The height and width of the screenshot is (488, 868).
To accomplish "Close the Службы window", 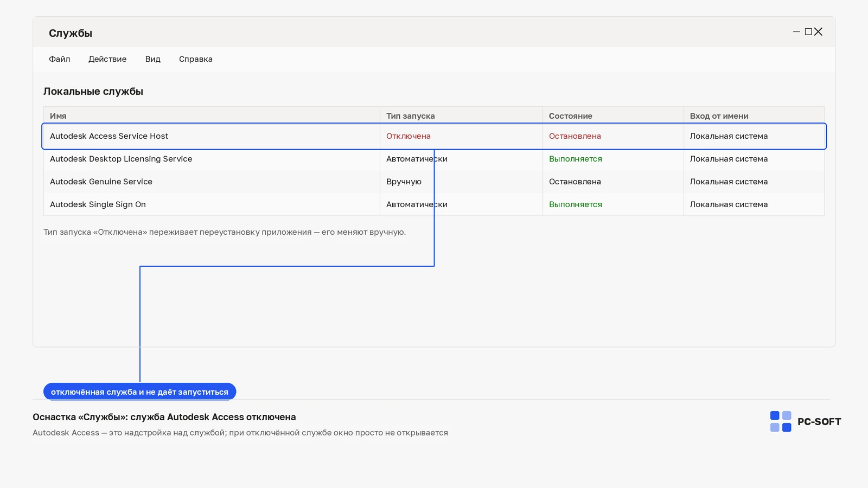I will [x=818, y=32].
